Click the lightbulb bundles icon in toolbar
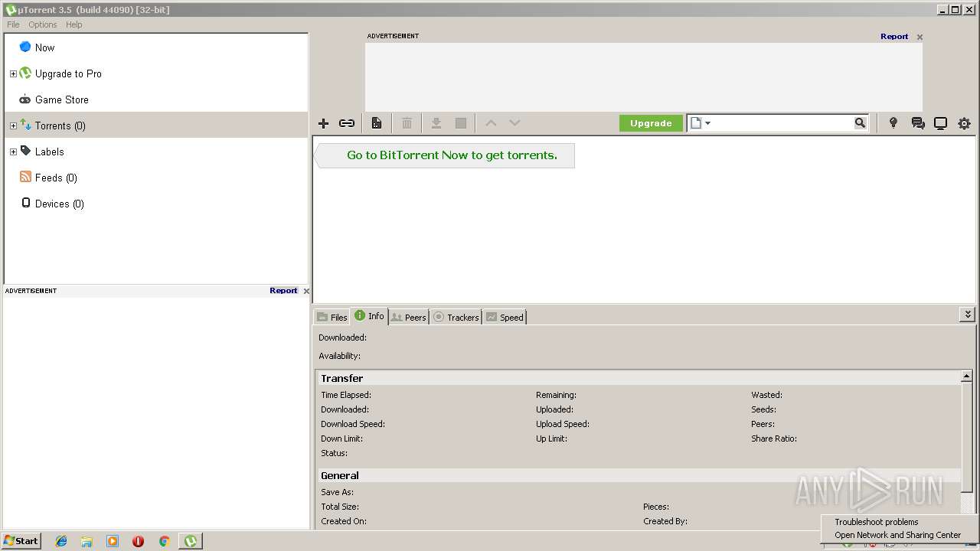The height and width of the screenshot is (551, 980). point(893,123)
